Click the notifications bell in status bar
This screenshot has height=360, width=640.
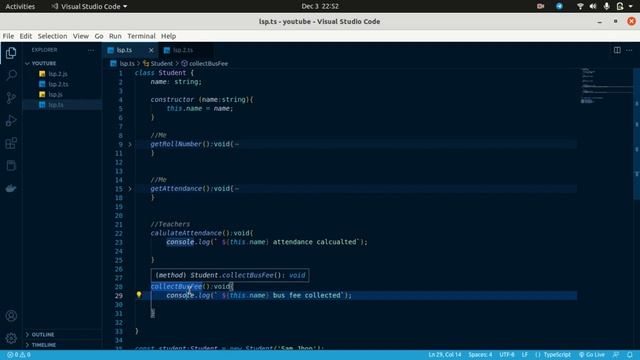pyautogui.click(x=630, y=355)
